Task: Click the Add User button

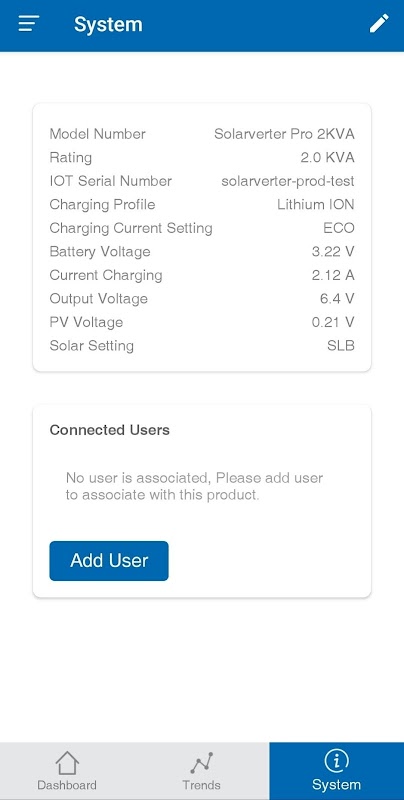Action: click(109, 561)
